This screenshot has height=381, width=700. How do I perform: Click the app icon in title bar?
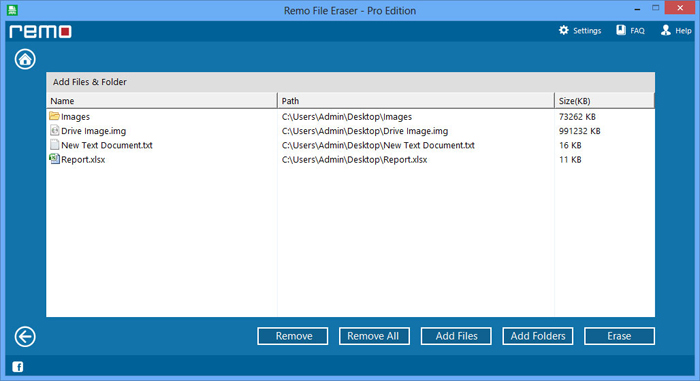[12, 10]
